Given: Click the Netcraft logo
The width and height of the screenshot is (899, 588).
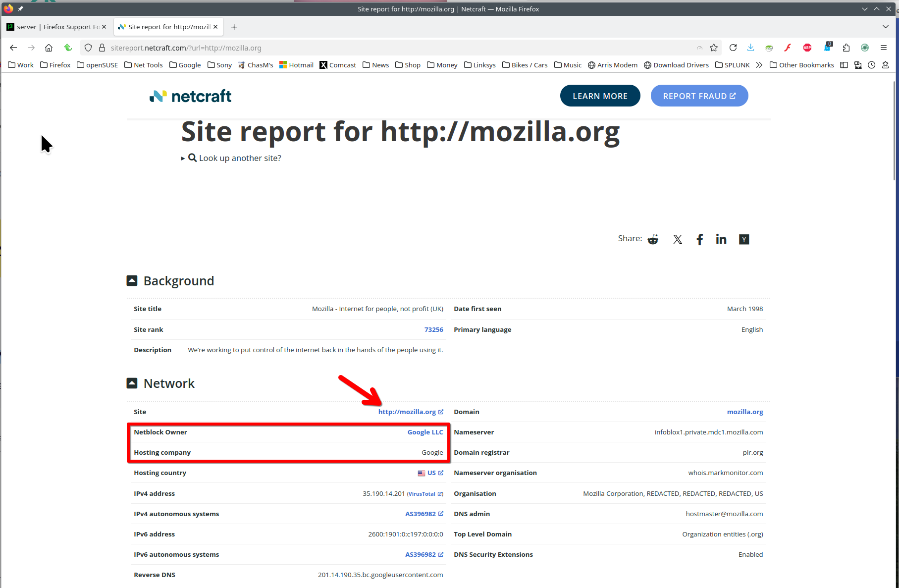Looking at the screenshot, I should pyautogui.click(x=190, y=96).
